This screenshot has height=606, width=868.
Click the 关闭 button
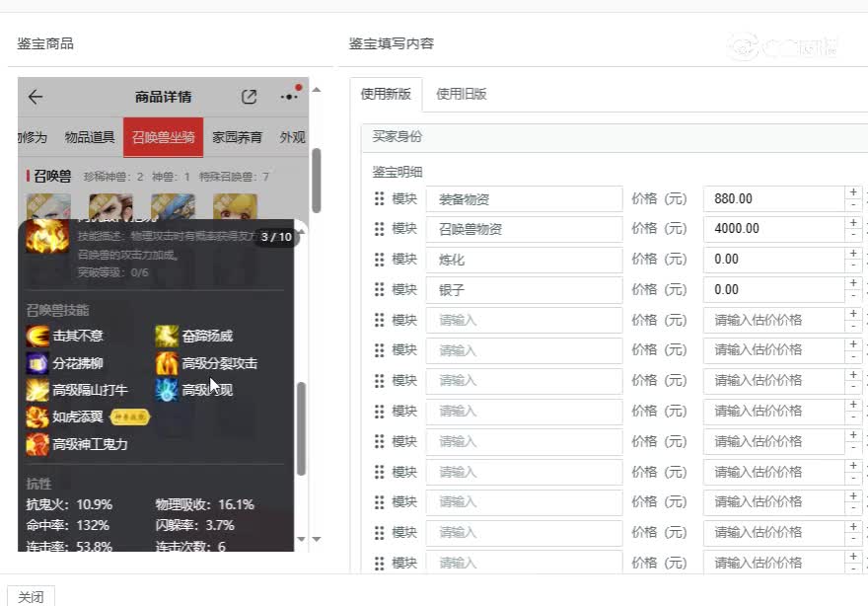point(31,596)
